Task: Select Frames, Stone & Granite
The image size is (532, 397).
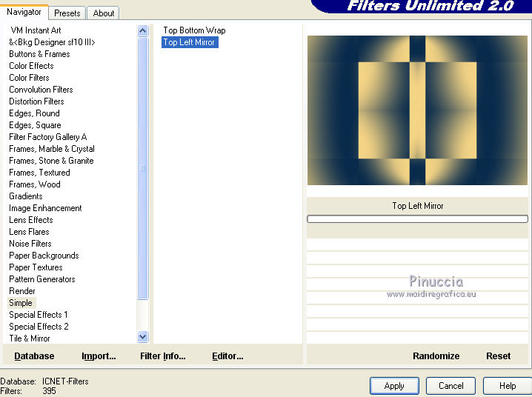Action: coord(51,161)
